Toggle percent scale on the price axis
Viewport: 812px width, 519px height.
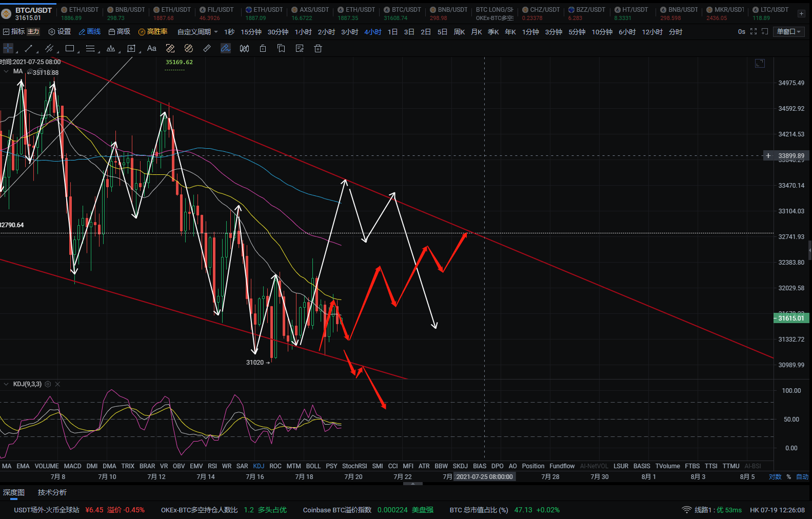click(x=789, y=477)
